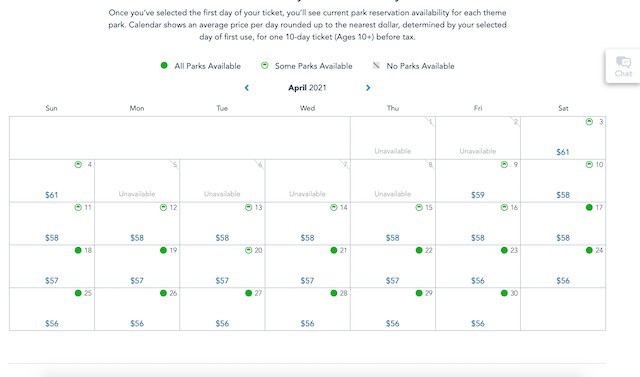Screen dimensions: 640x377
Task: Click the April 2021 month label
Action: click(x=307, y=88)
